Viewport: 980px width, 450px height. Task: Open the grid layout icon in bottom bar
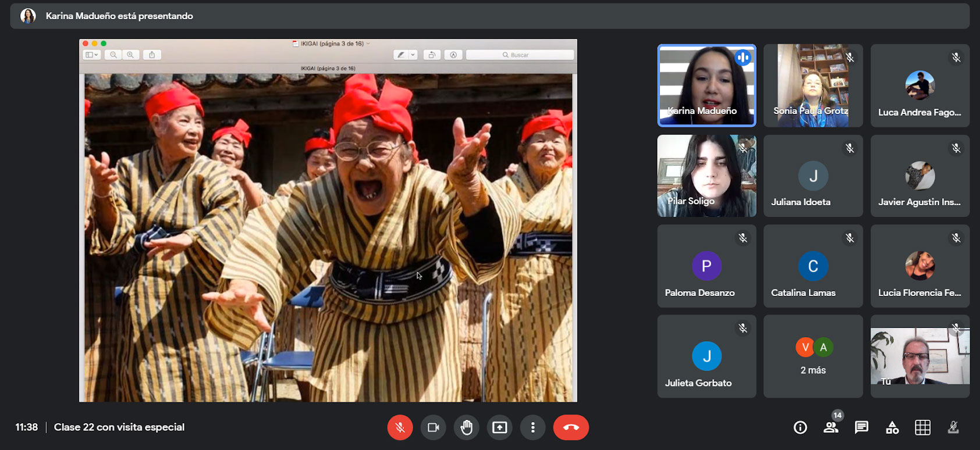(x=922, y=427)
